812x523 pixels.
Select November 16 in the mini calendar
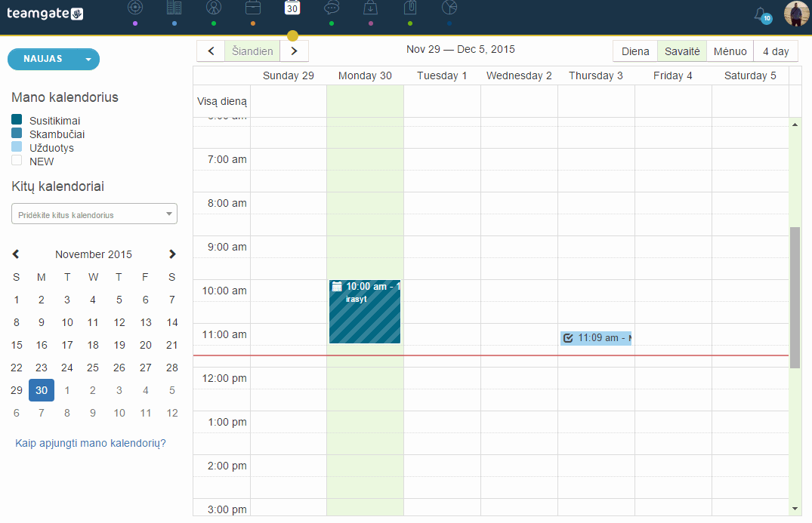42,345
